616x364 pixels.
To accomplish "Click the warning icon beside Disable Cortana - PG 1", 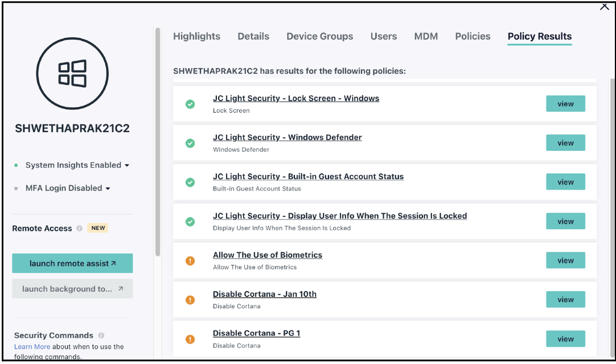I will (x=190, y=338).
